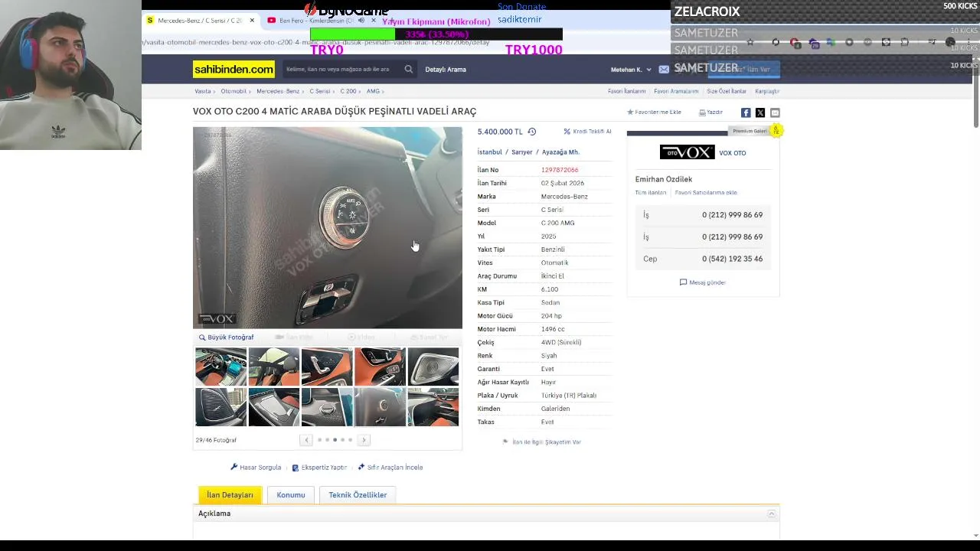Click Mercedes-Benz breadcrumb
The image size is (980, 551).
[x=278, y=91]
